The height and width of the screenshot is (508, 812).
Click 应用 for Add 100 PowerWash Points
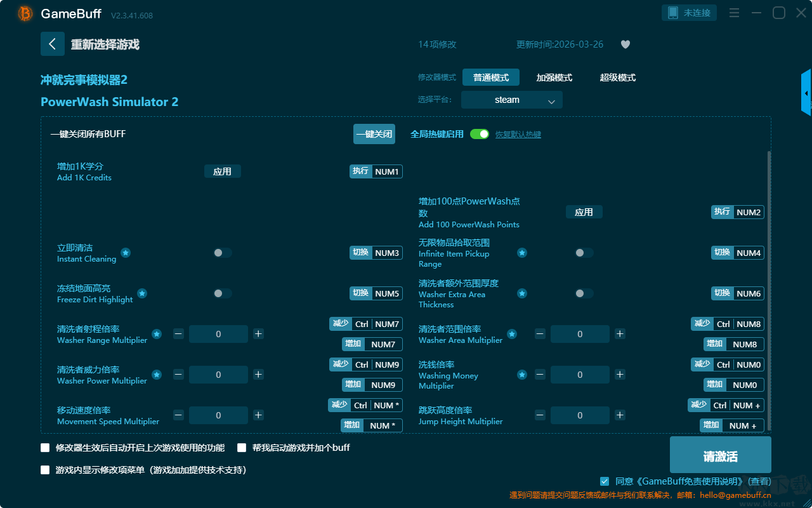coord(584,212)
